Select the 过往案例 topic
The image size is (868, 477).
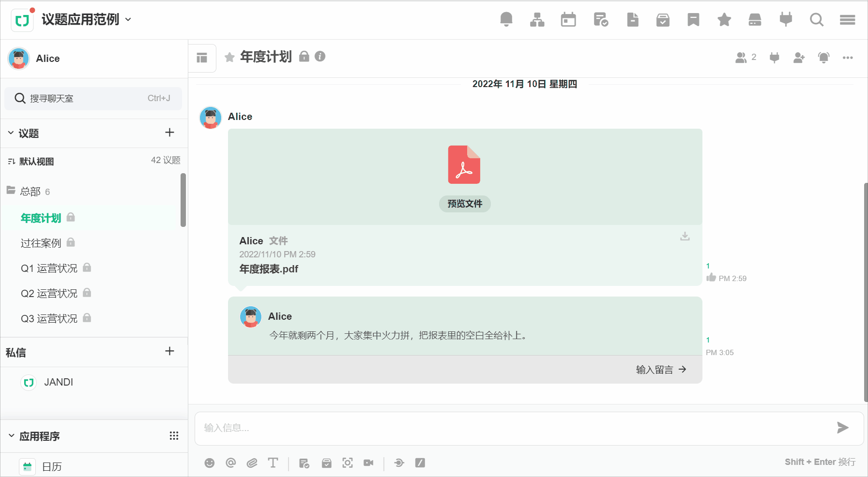pyautogui.click(x=41, y=243)
